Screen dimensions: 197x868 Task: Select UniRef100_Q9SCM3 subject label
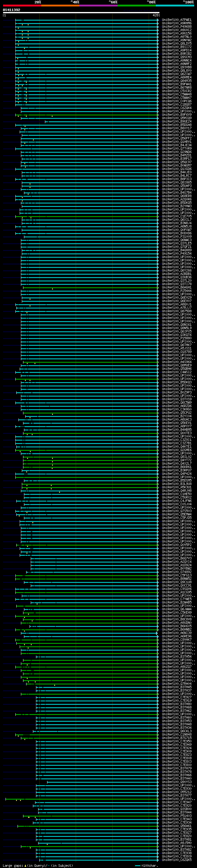click(176, 57)
